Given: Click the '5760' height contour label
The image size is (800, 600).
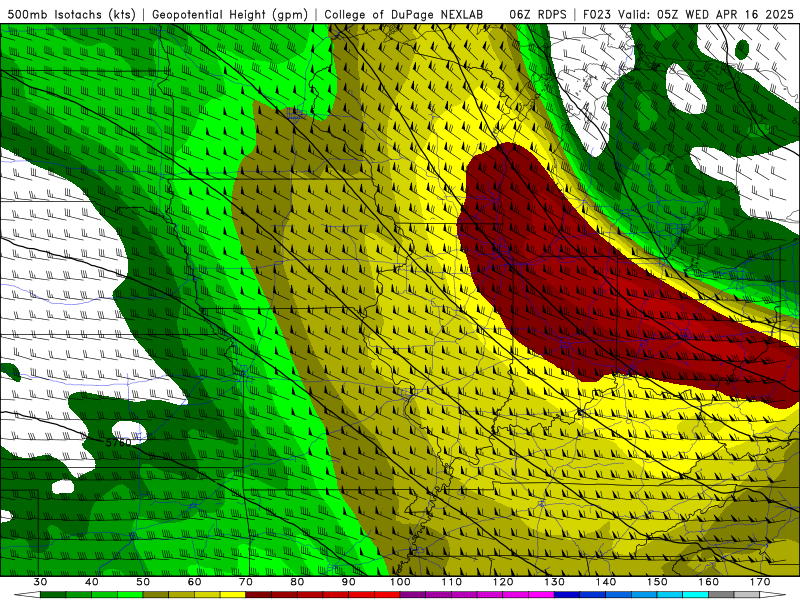Looking at the screenshot, I should click(118, 442).
